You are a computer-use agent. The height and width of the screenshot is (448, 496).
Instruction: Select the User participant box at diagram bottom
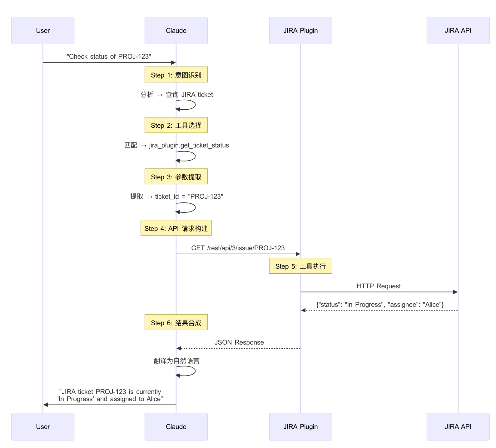pos(43,426)
